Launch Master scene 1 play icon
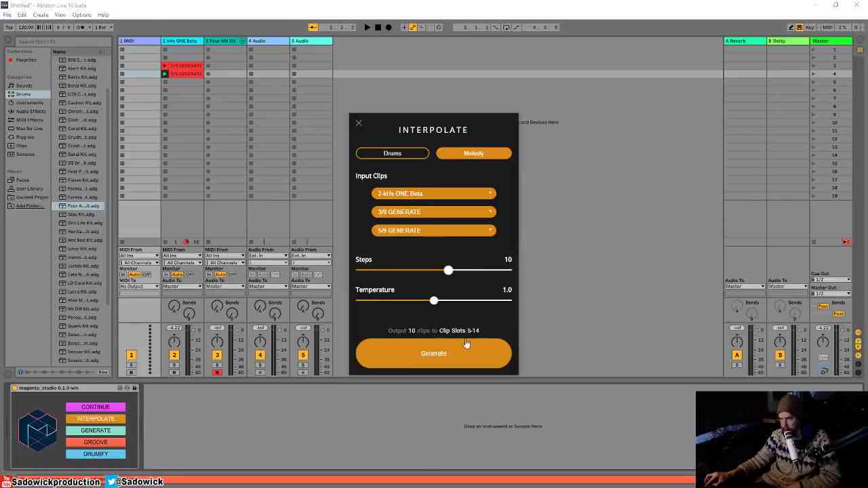This screenshot has width=868, height=488. pyautogui.click(x=814, y=49)
